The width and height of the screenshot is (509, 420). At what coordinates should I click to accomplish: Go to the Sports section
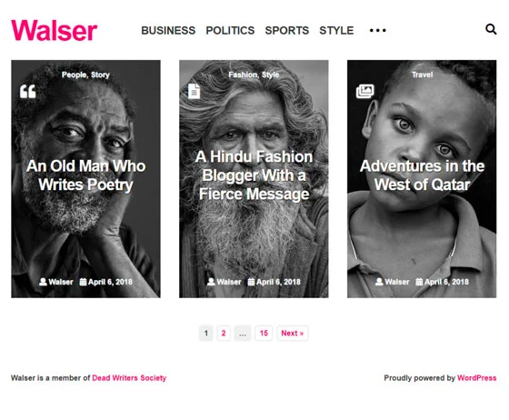pyautogui.click(x=287, y=31)
